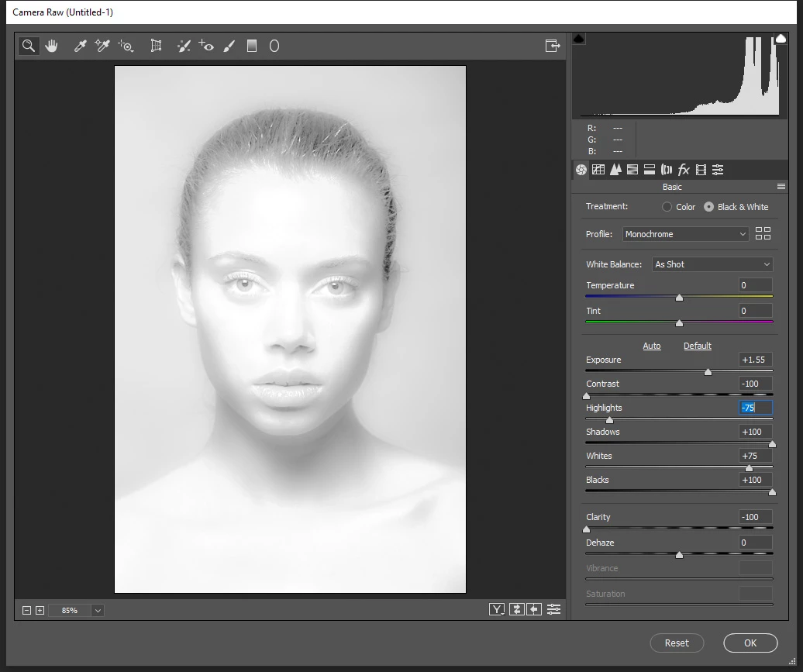Switch to the Detail tab
803x672 pixels.
click(615, 170)
